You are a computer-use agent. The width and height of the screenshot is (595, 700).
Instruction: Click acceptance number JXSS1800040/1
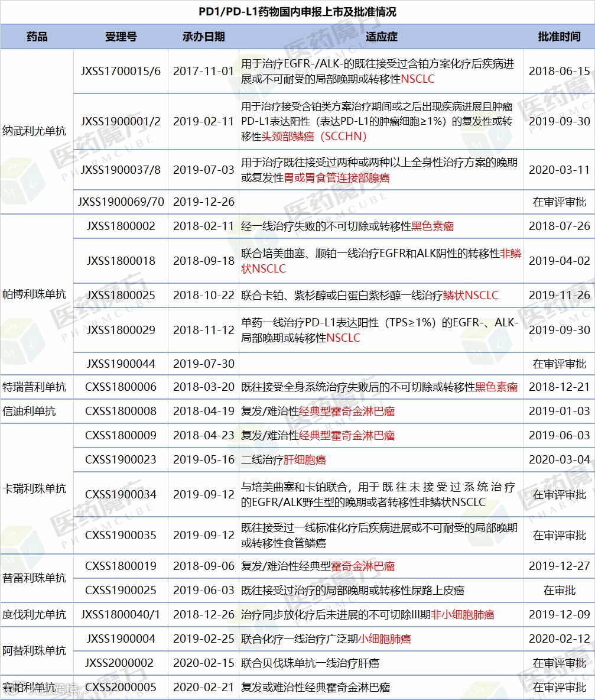121,615
